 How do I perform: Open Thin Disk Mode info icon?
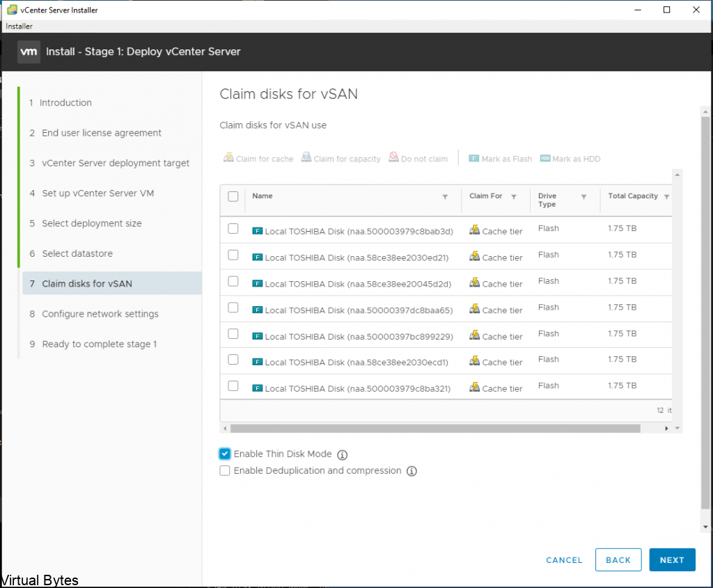[343, 455]
